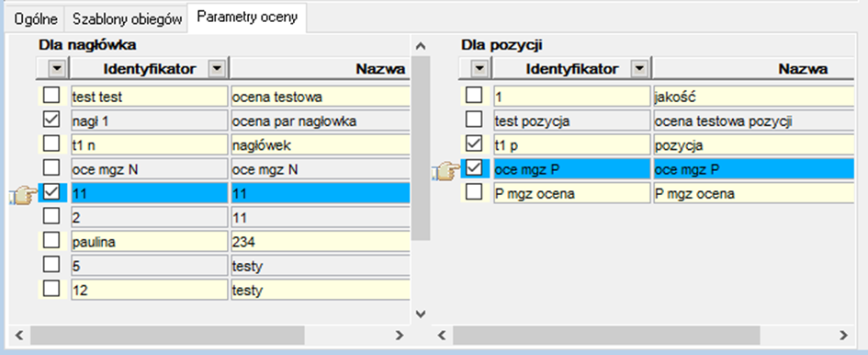868x355 pixels.
Task: Click Identyfikator column header in Dla nagłówka
Action: pos(150,69)
